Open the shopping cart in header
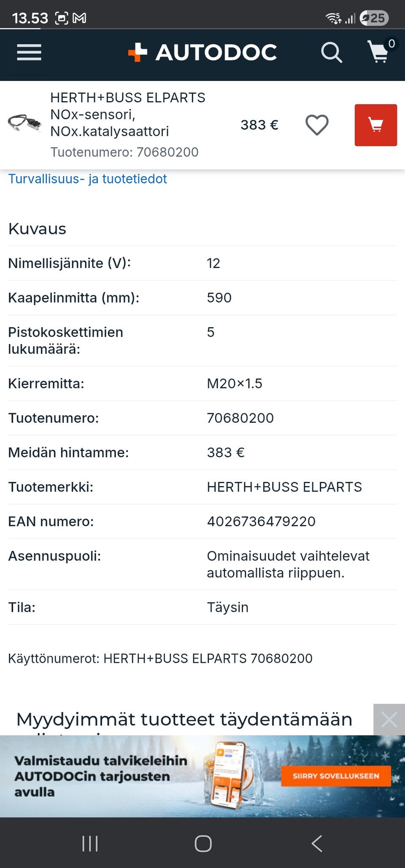Image resolution: width=405 pixels, height=868 pixels. tap(379, 52)
